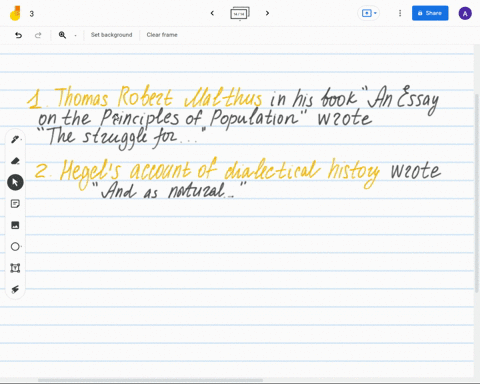Viewport: 480px width, 384px height.
Task: Click the jam title "3"
Action: click(32, 14)
